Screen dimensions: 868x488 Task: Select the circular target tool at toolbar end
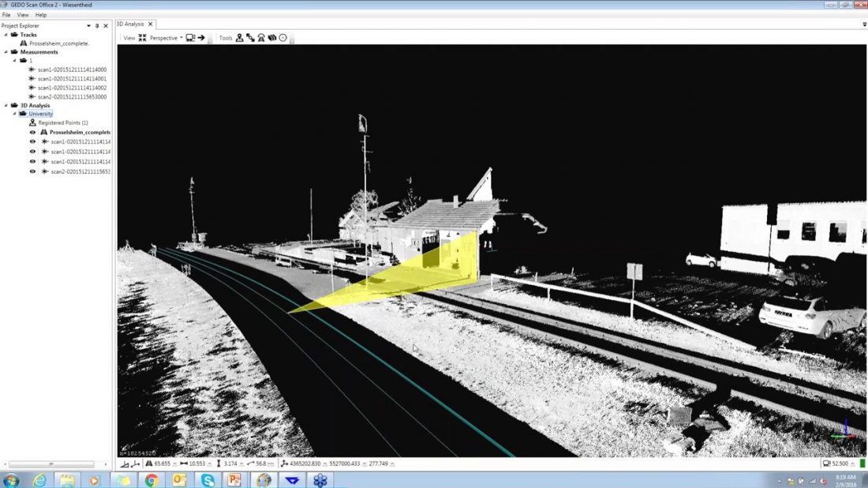282,37
